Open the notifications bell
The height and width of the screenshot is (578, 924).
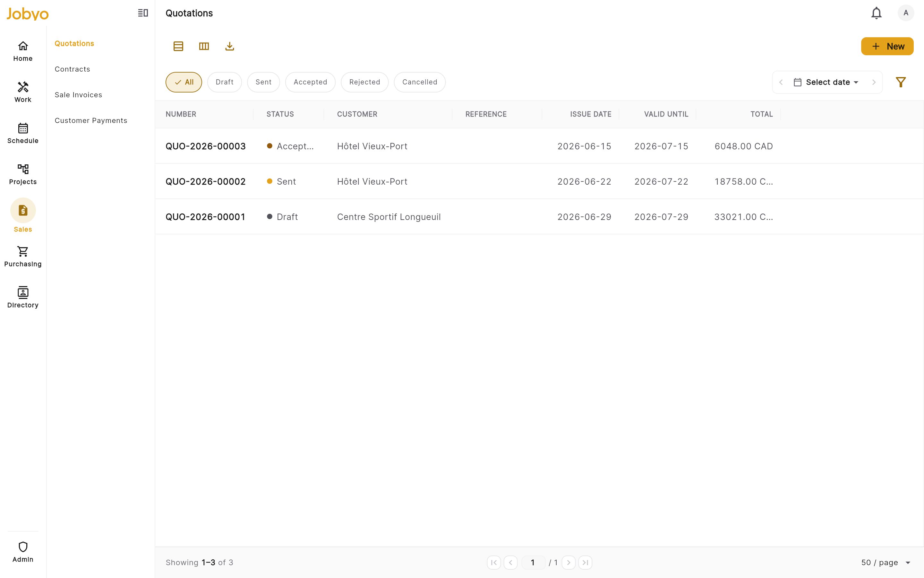pos(876,13)
